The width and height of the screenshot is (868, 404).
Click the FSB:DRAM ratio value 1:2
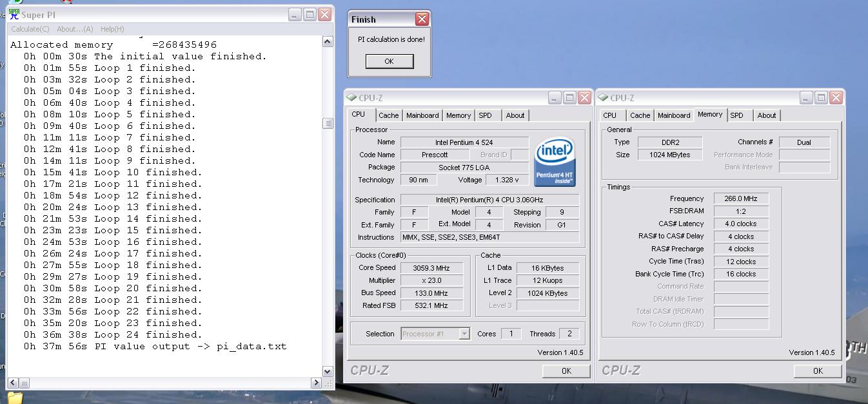click(x=741, y=211)
